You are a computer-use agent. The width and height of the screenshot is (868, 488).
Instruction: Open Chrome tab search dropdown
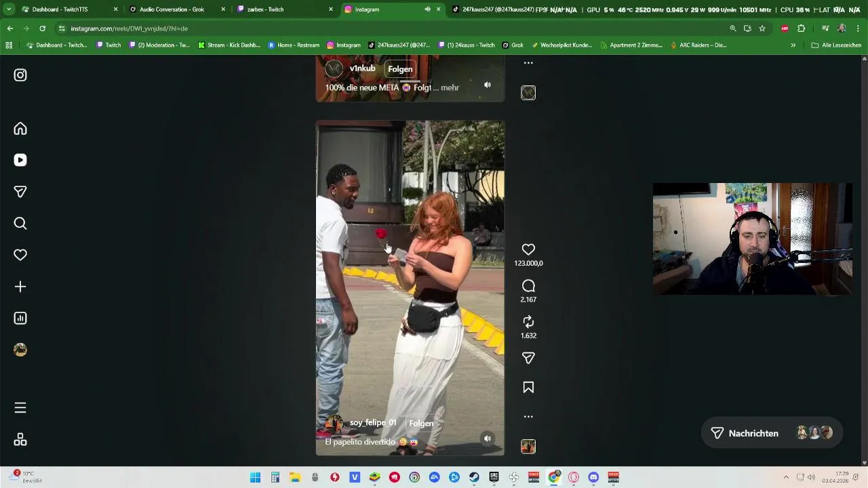[9, 9]
